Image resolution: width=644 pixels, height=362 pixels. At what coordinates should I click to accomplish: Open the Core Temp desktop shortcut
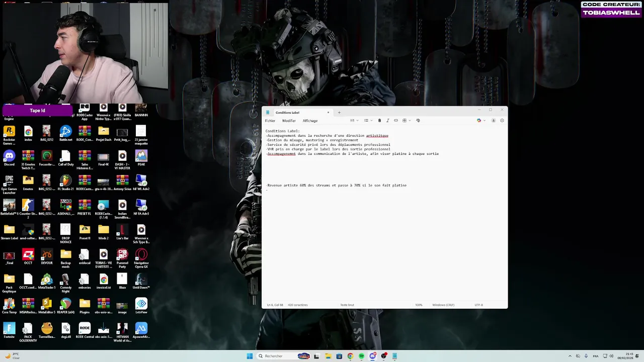tap(9, 306)
